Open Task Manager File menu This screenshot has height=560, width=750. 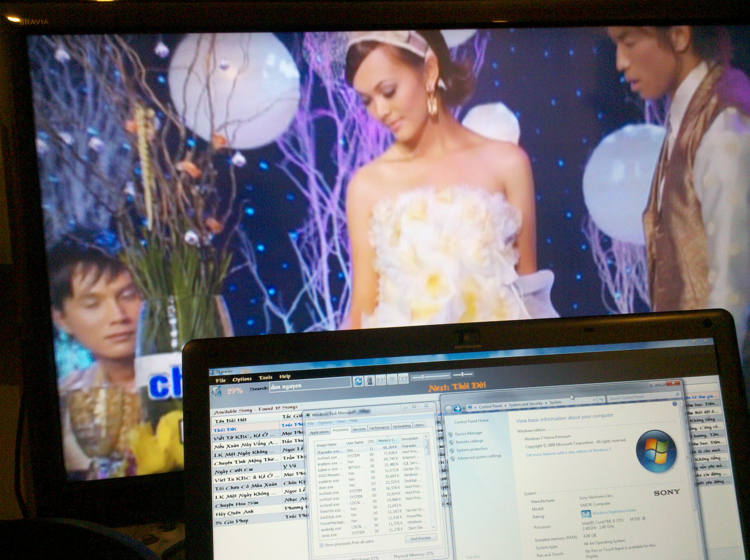(x=311, y=423)
